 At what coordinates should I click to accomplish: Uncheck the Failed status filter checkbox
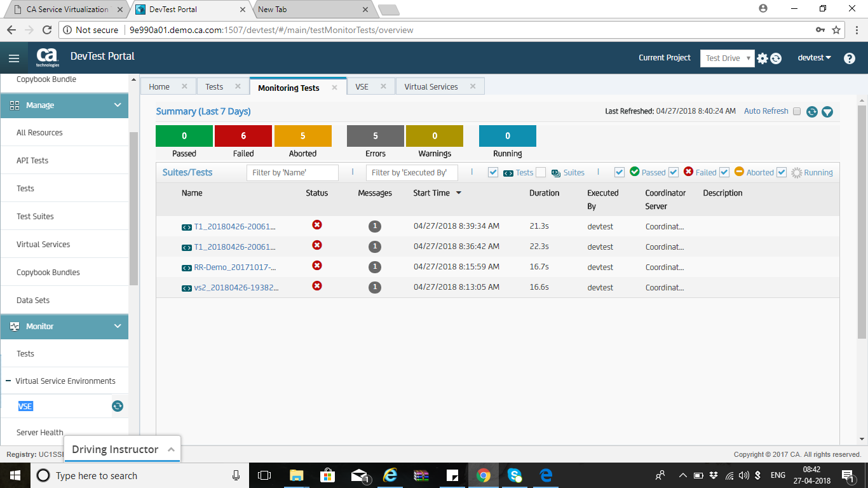(674, 172)
